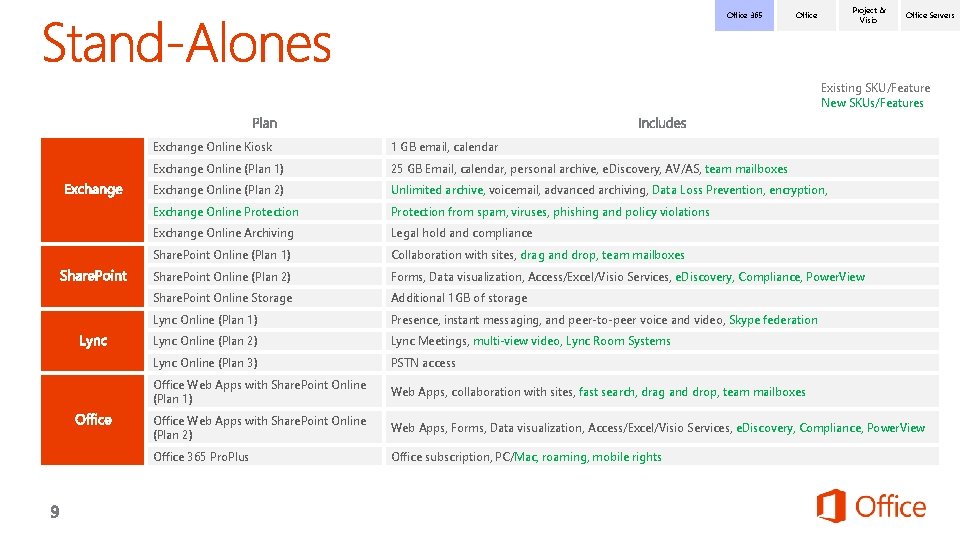Click the New SKUs/Features legend text

pyautogui.click(x=872, y=103)
